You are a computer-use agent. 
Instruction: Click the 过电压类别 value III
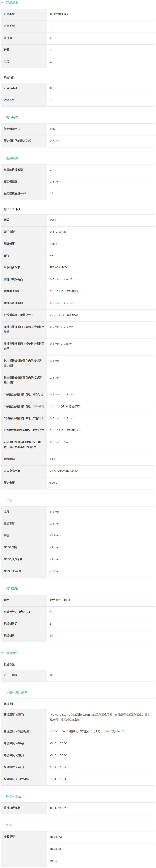pyautogui.click(x=52, y=88)
